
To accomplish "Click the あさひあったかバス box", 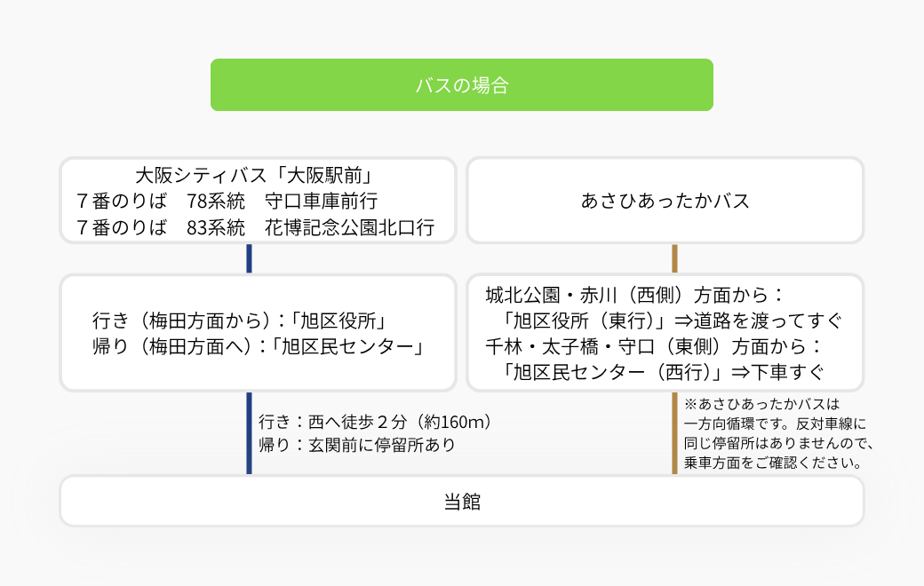I will coord(665,201).
